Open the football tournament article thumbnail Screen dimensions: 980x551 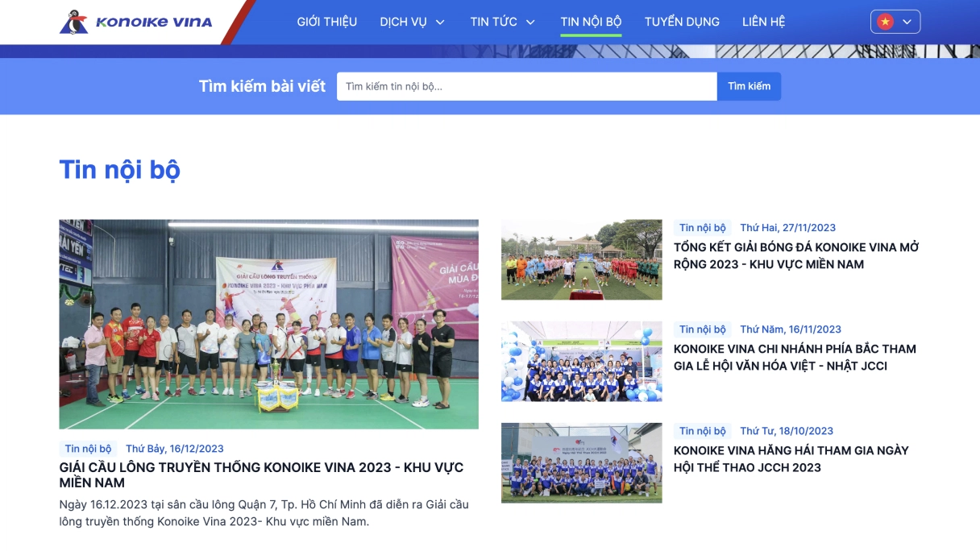582,259
